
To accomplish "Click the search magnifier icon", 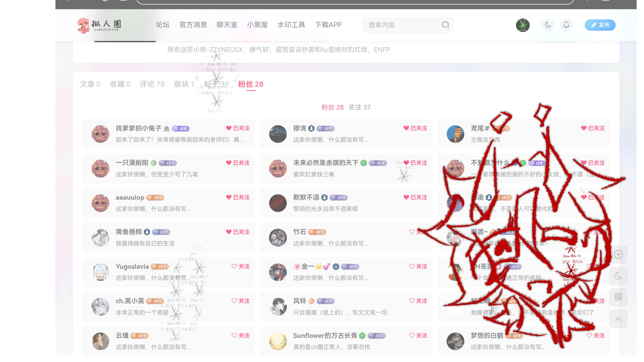I will (445, 25).
